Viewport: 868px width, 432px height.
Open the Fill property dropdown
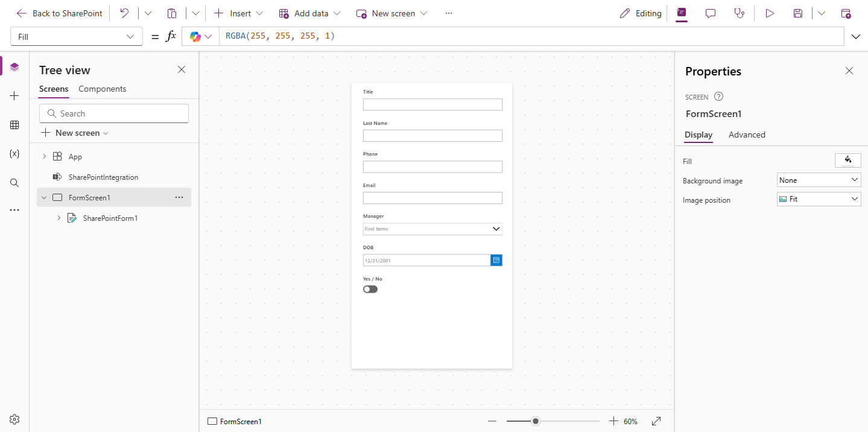(x=77, y=37)
